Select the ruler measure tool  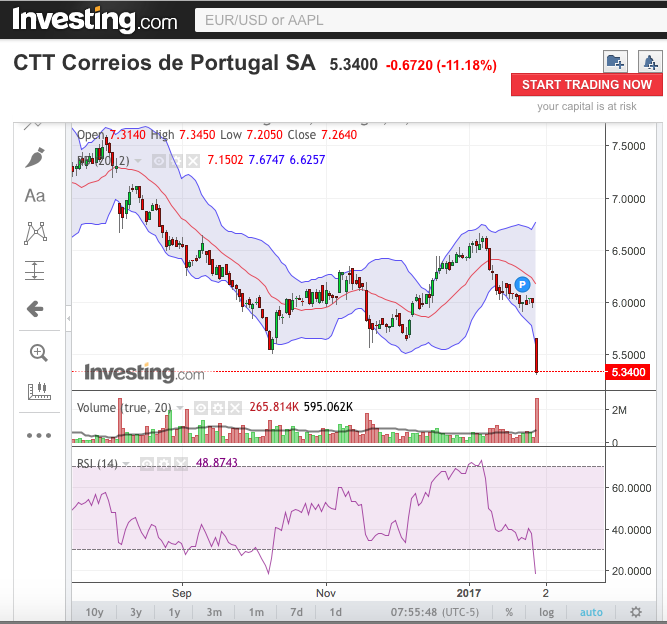coord(39,391)
